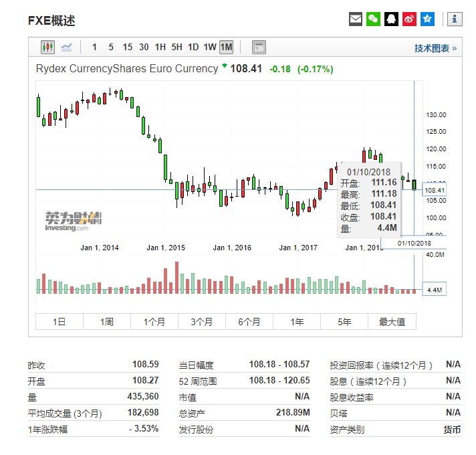Share to WeChat using the green icon
476x455 pixels.
click(373, 19)
